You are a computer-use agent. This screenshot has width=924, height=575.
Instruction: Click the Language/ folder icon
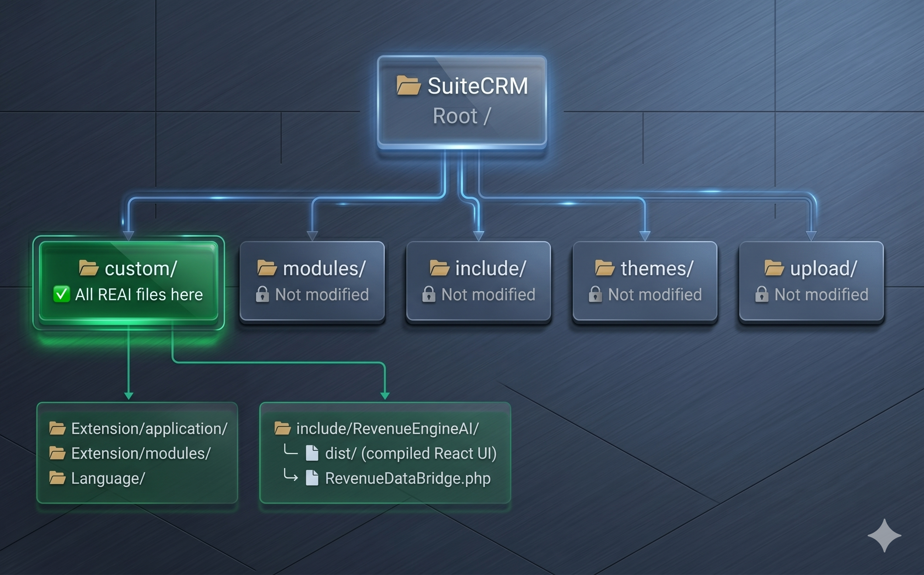57,478
